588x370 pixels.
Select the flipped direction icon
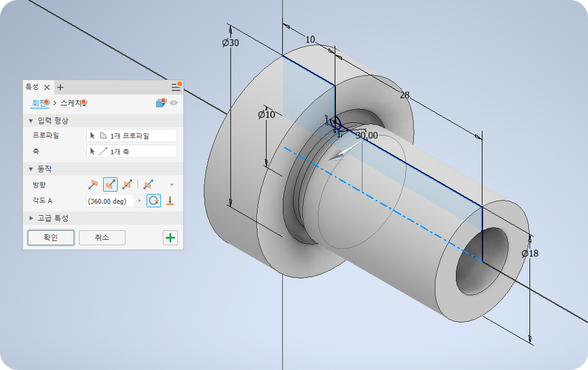click(110, 184)
